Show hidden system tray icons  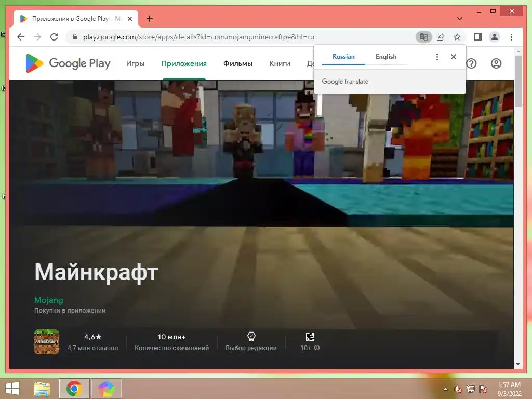point(445,389)
